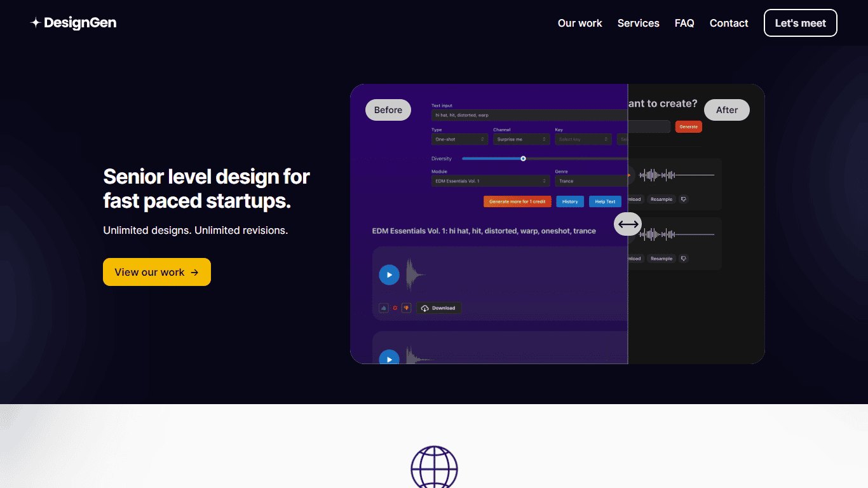Image resolution: width=868 pixels, height=488 pixels.
Task: Click the comparison slider arrow handle
Action: click(x=628, y=224)
